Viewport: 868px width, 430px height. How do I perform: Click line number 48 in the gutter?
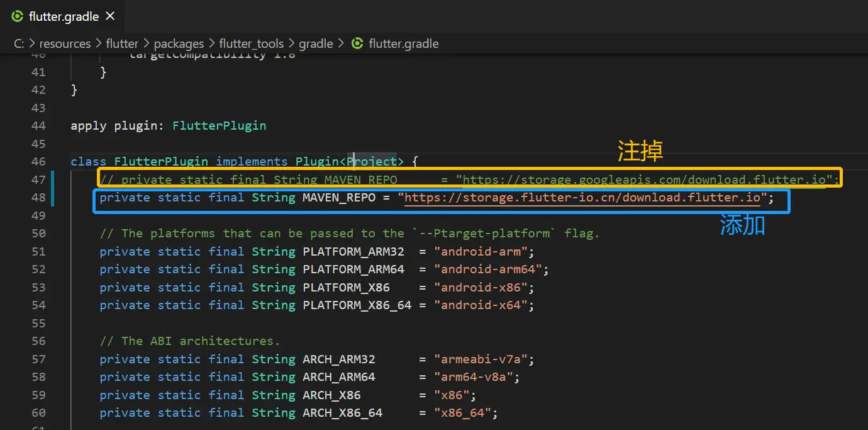click(38, 198)
